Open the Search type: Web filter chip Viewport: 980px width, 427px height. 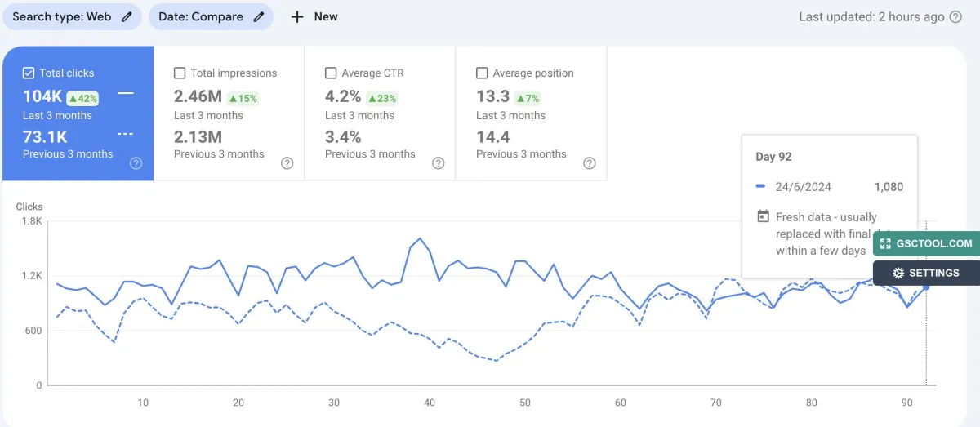point(72,16)
